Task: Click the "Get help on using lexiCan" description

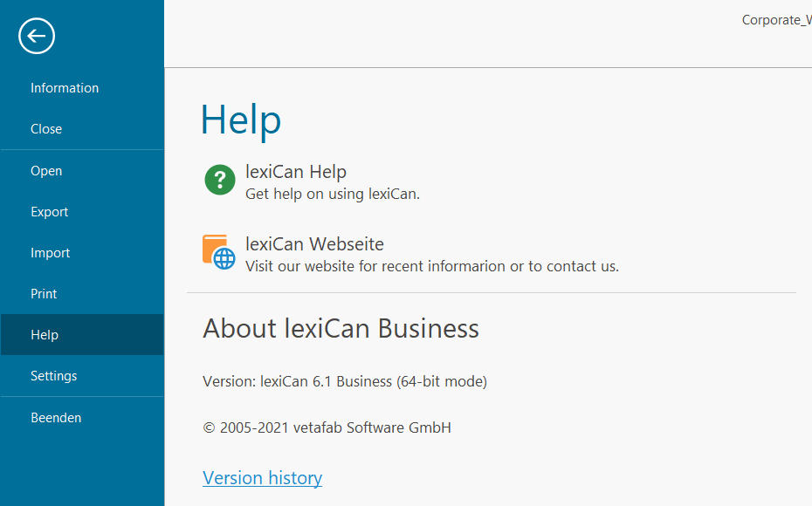Action: pos(333,194)
